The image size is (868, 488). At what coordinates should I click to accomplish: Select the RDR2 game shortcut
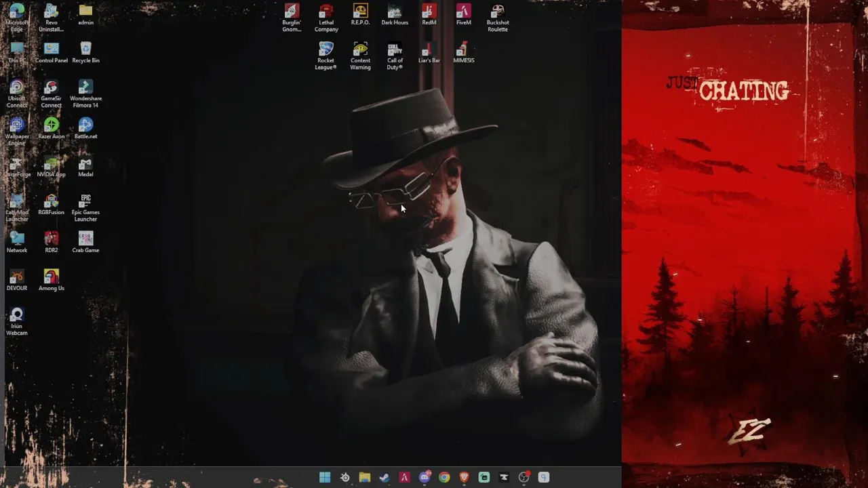52,242
